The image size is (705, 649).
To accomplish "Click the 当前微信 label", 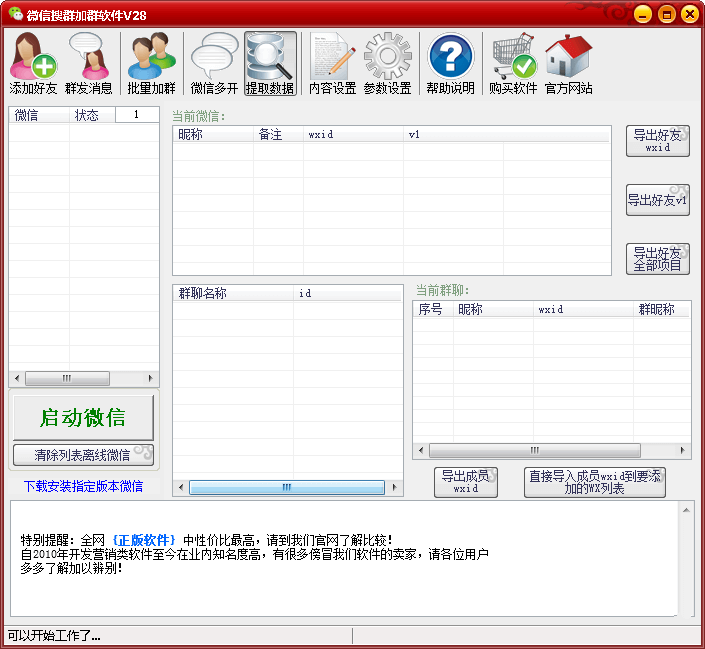I will [198, 116].
